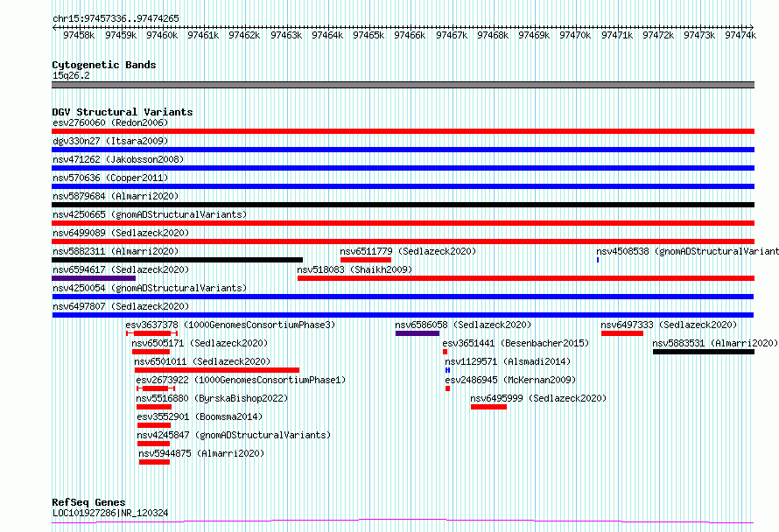Open nsv570636 (Cooper2011) variant
The image size is (779, 532).
tap(110, 178)
